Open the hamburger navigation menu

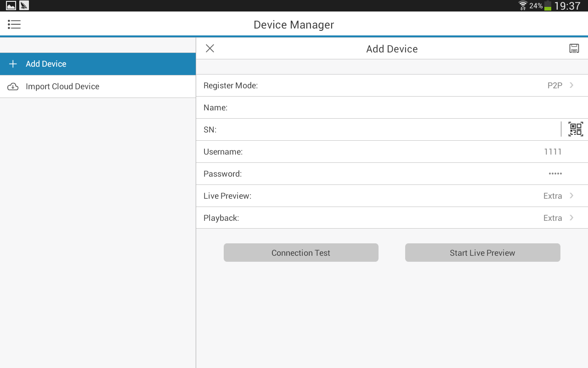coord(14,24)
